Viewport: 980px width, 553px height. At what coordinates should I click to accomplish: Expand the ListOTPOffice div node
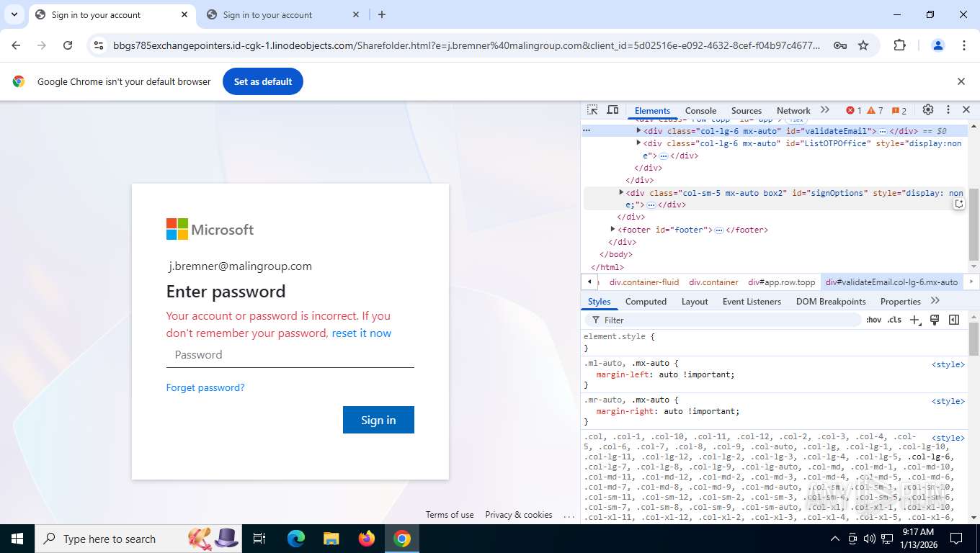pos(638,143)
